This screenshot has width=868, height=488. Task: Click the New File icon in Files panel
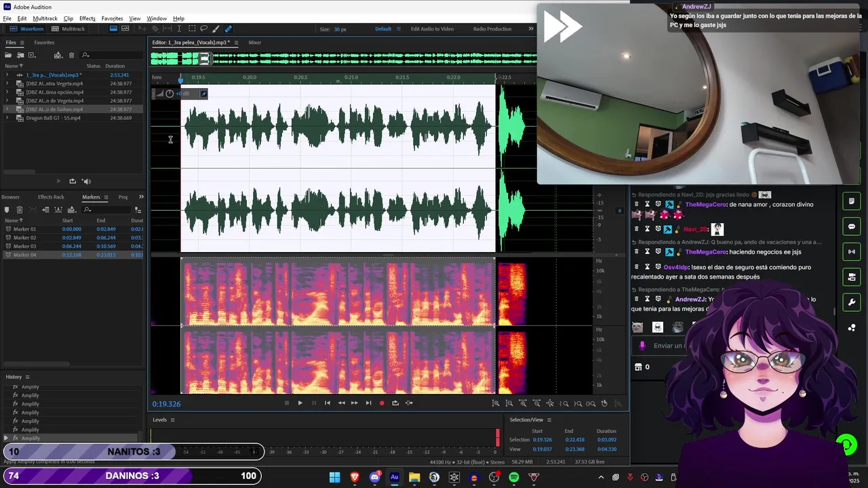[31, 55]
